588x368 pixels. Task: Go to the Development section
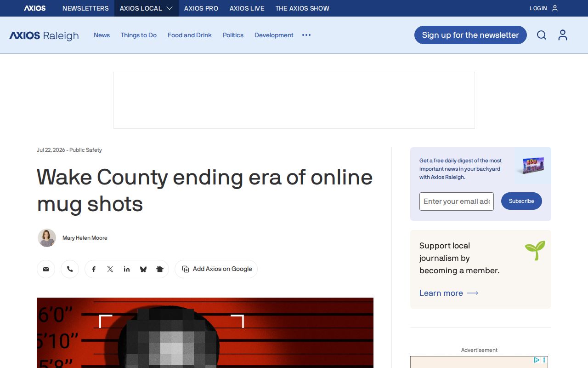tap(274, 35)
